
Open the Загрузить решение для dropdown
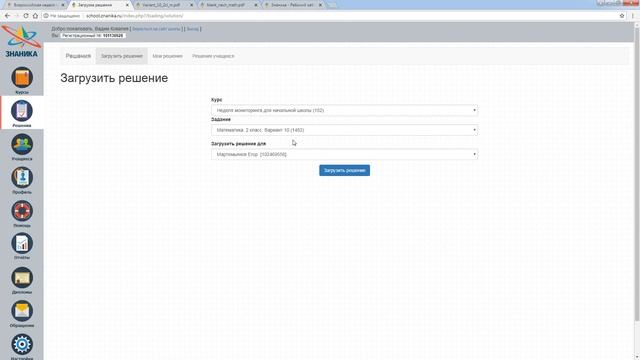344,154
